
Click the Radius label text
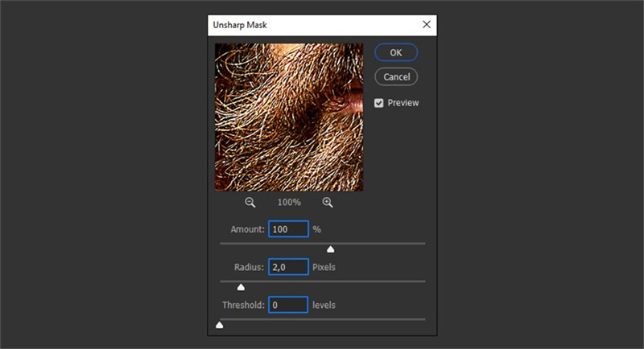click(x=249, y=267)
